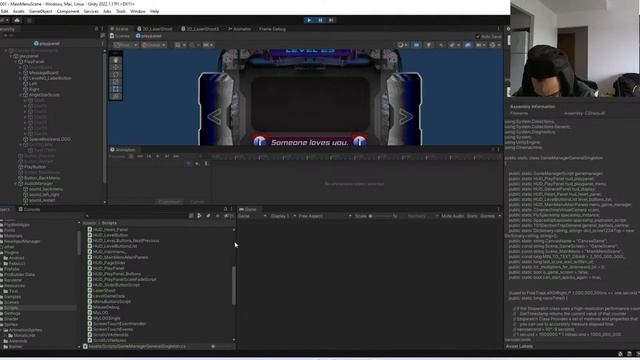The width and height of the screenshot is (640, 360).
Task: Toggle 2D view mode in Scene toolbar
Action: (x=416, y=45)
